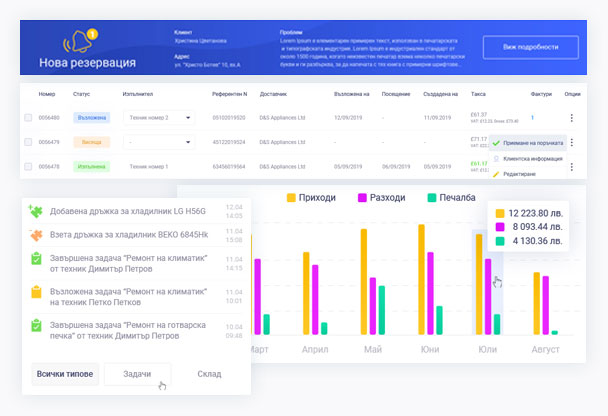Click Фактури column header

[541, 94]
